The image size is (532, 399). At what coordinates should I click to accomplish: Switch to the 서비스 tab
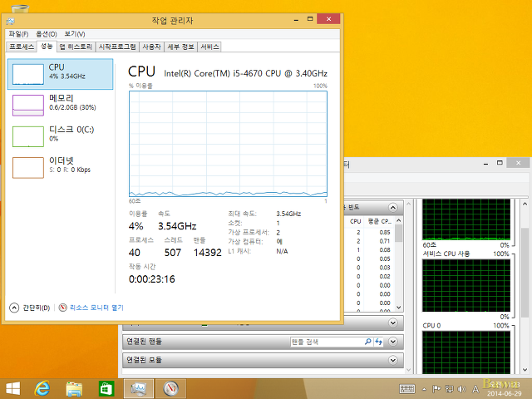tap(209, 47)
